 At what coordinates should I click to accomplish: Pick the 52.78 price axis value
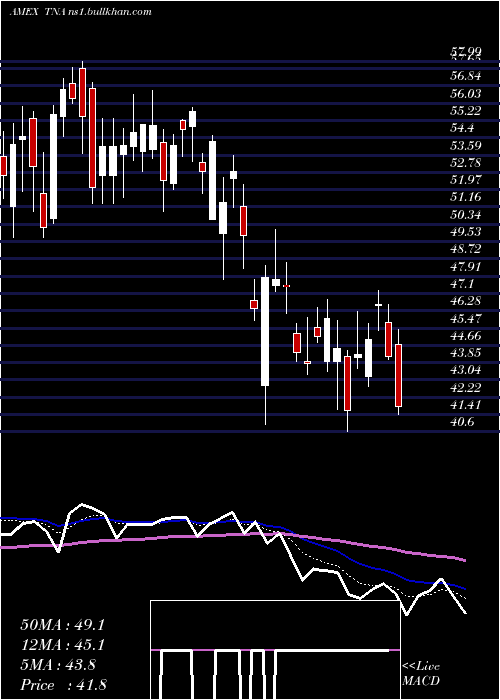pyautogui.click(x=466, y=162)
